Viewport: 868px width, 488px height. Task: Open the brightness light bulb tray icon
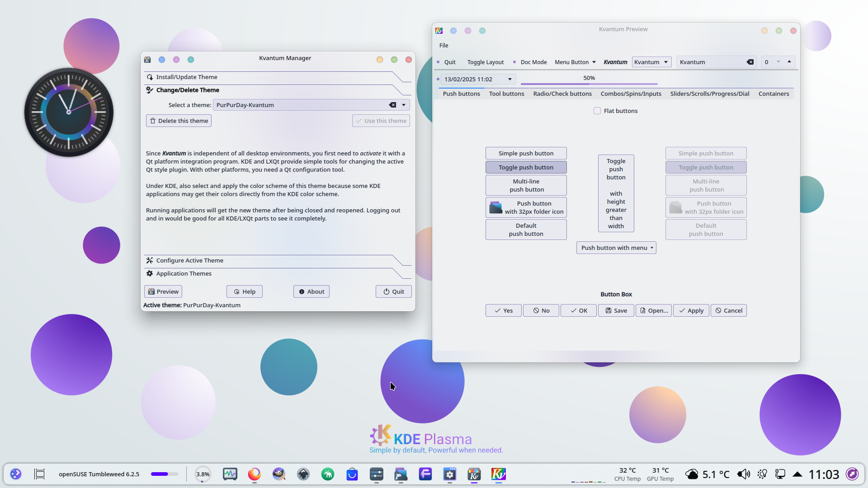click(762, 474)
